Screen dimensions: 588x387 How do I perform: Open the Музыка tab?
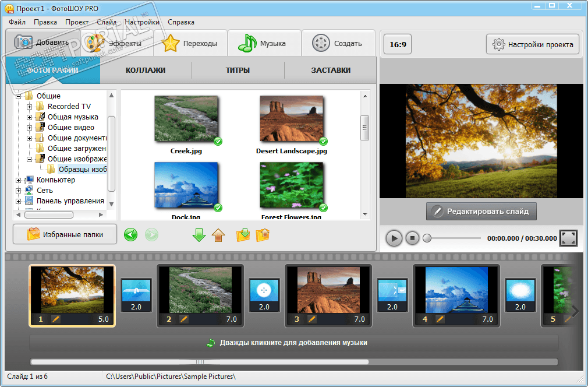coord(264,44)
